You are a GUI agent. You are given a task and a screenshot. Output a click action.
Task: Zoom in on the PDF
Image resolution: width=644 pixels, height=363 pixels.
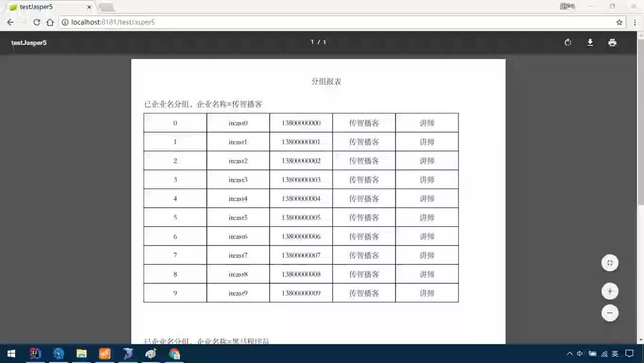[x=610, y=291]
